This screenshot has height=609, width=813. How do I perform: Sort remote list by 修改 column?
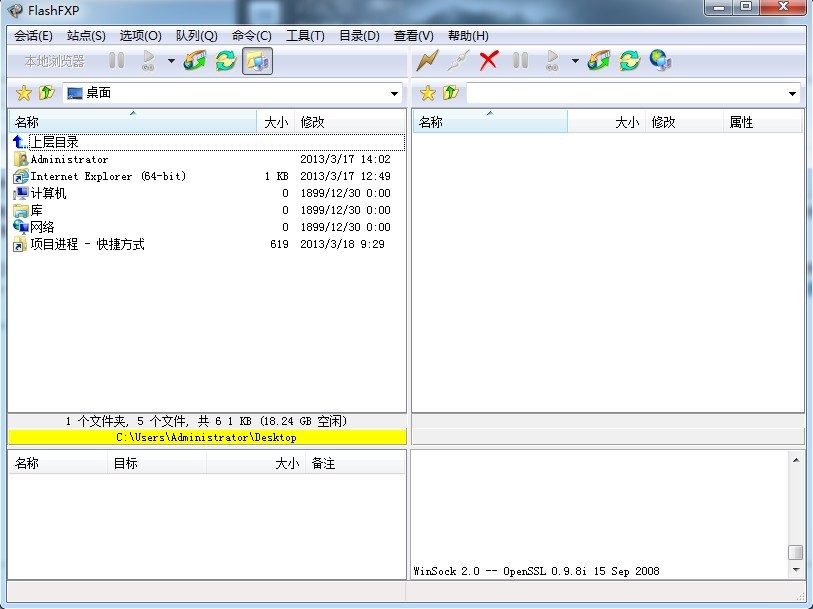(x=684, y=122)
